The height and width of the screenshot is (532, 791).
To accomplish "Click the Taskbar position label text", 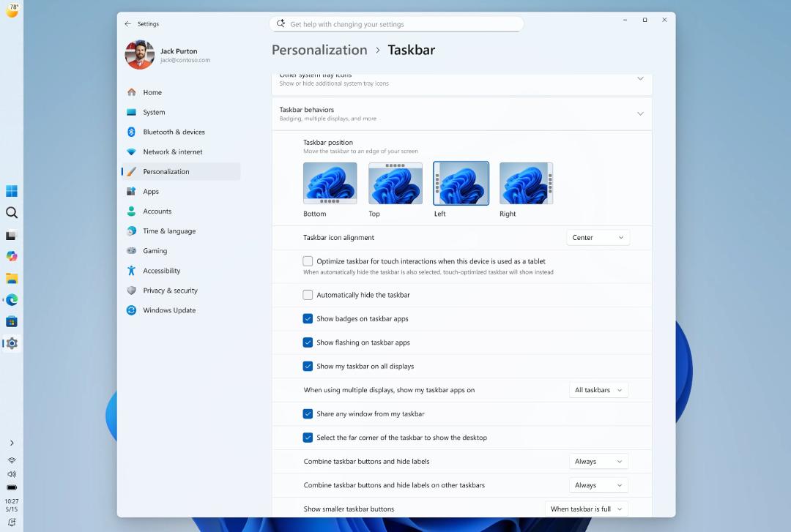I will point(328,142).
